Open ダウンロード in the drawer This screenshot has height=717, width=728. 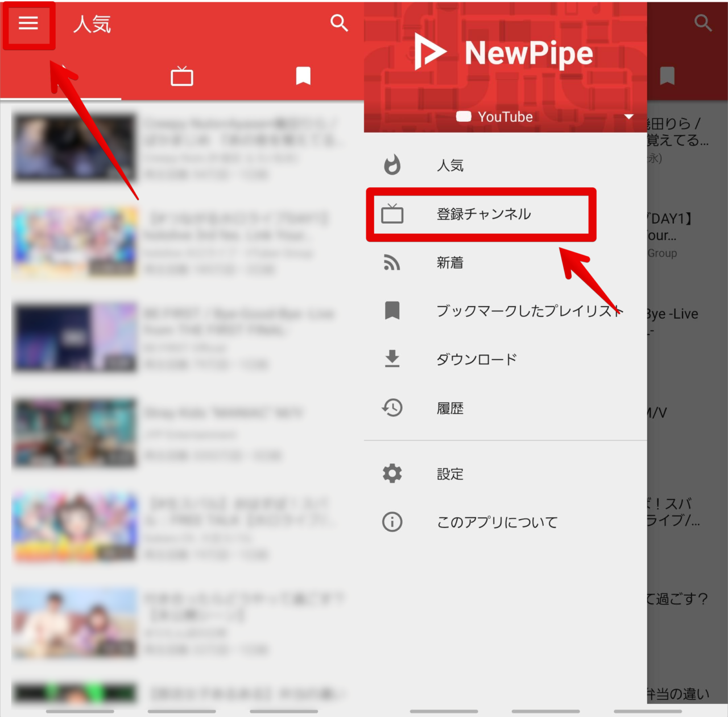pyautogui.click(x=506, y=359)
